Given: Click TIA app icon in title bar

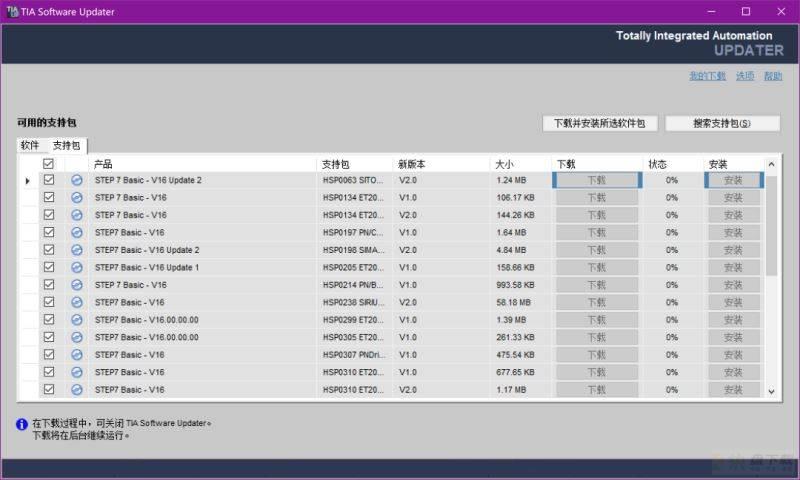Looking at the screenshot, I should click(12, 11).
